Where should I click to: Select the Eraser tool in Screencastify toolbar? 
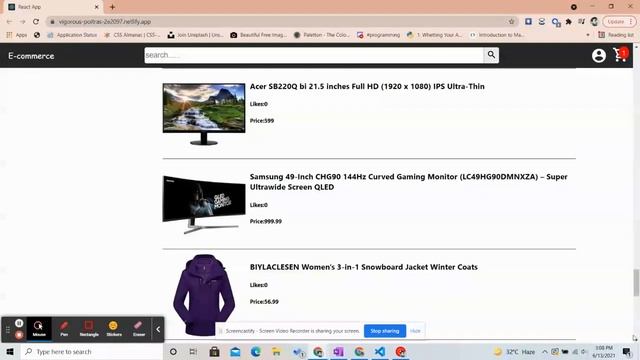point(139,329)
